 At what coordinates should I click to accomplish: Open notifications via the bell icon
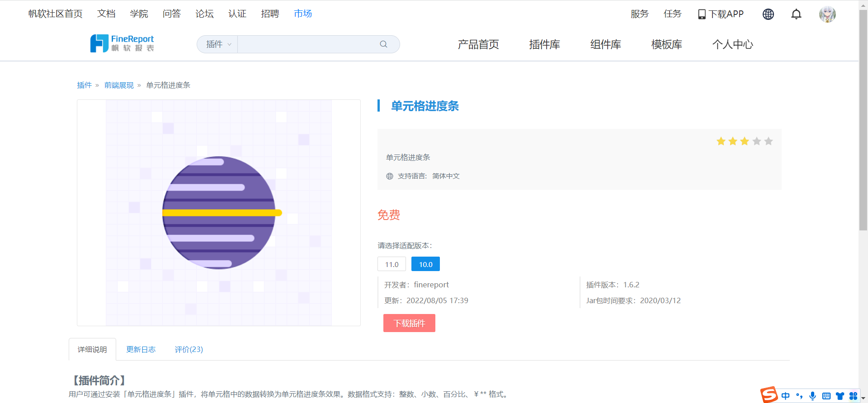tap(796, 14)
